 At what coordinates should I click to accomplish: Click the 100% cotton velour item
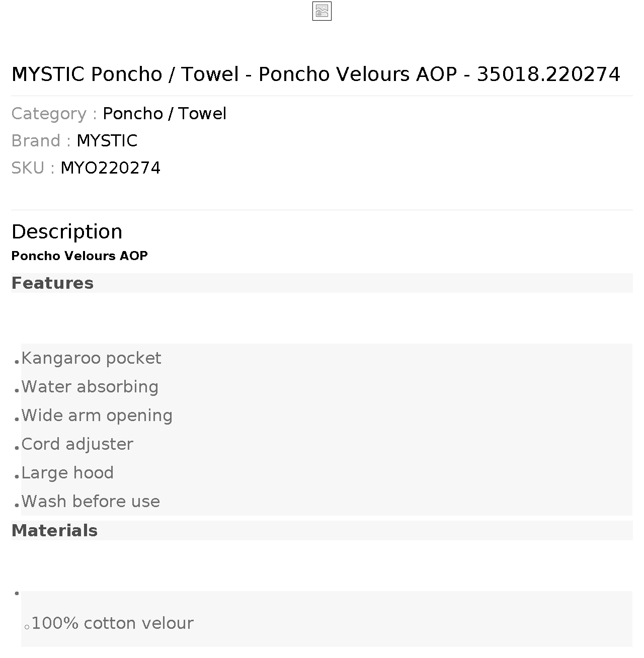[x=113, y=623]
